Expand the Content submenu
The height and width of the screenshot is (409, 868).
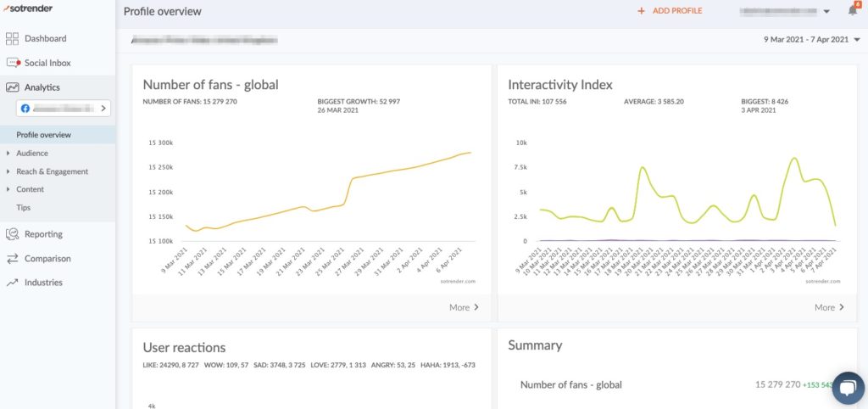coord(30,189)
